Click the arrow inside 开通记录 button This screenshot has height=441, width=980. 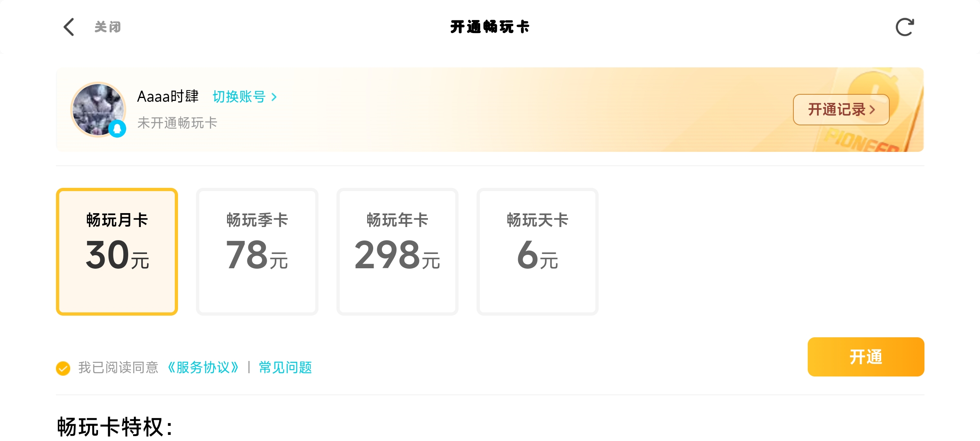[x=873, y=109]
